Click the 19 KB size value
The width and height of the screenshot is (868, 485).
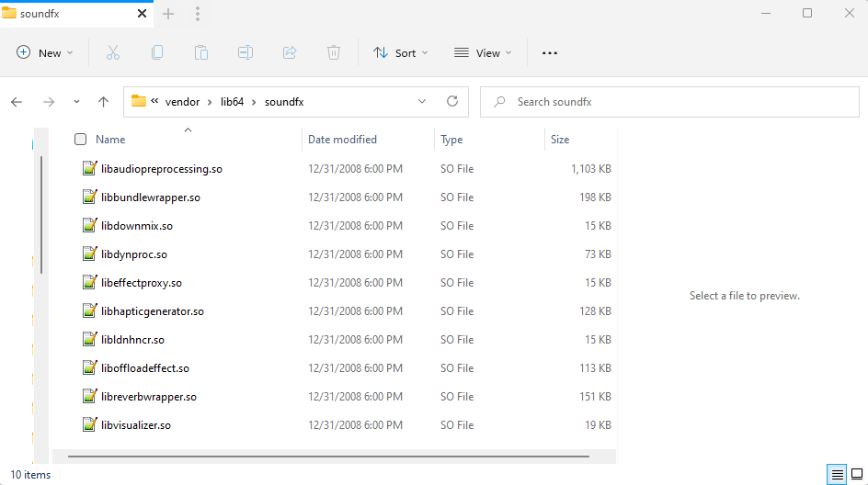coord(598,424)
